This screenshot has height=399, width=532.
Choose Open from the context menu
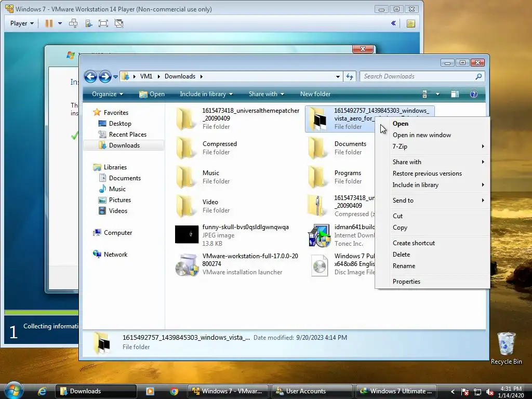tap(433, 124)
